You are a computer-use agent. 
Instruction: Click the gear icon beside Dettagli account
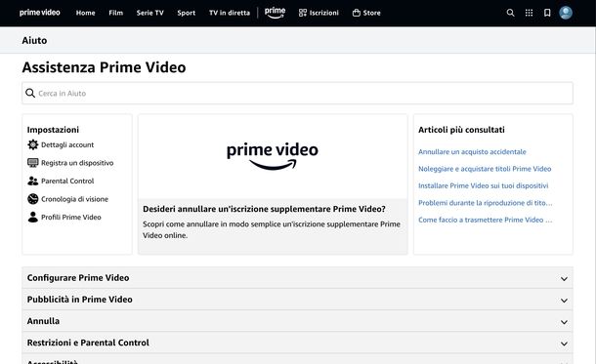33,144
